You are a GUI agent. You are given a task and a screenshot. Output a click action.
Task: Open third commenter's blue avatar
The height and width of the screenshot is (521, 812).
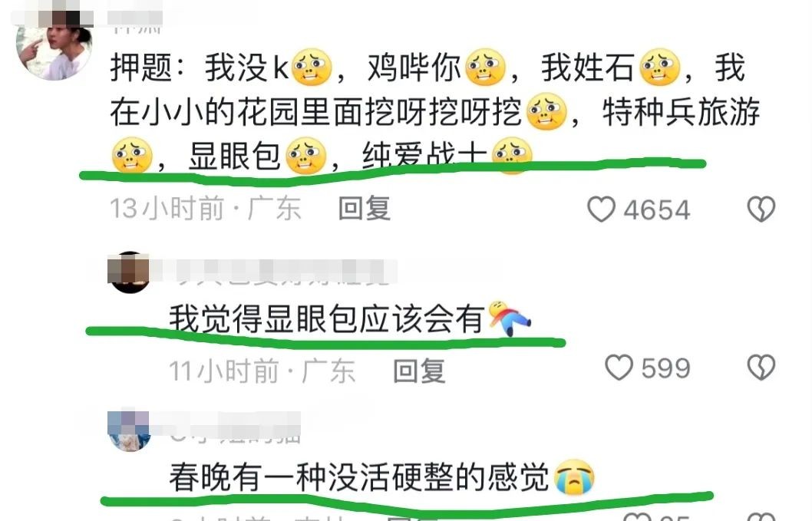pyautogui.click(x=129, y=431)
